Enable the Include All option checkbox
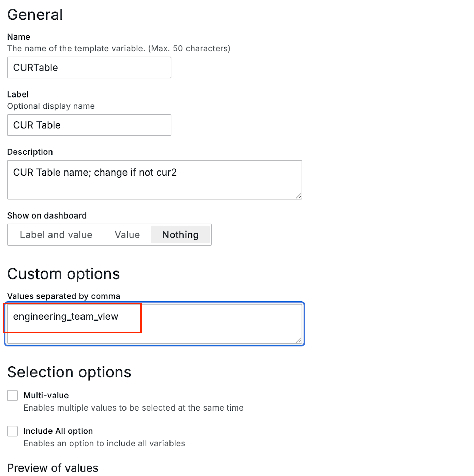 pos(13,431)
